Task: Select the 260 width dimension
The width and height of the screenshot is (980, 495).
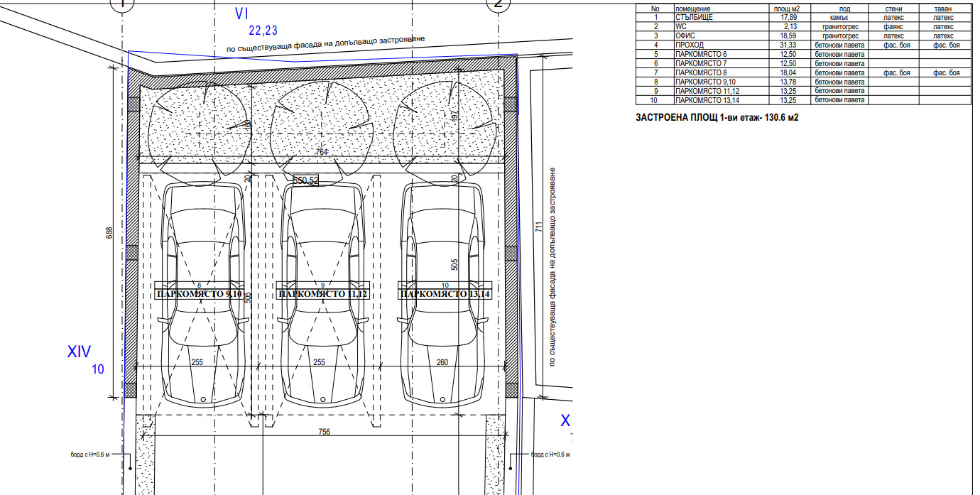Action: point(442,362)
